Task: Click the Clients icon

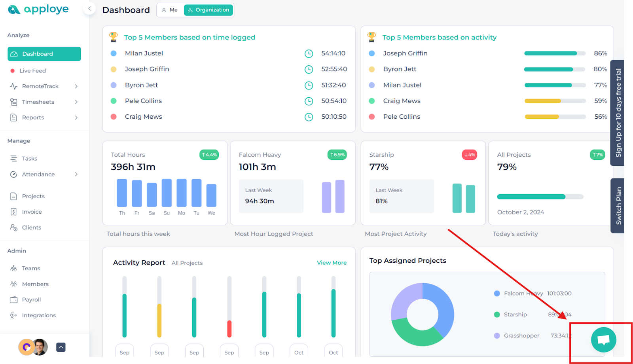Action: pyautogui.click(x=13, y=227)
